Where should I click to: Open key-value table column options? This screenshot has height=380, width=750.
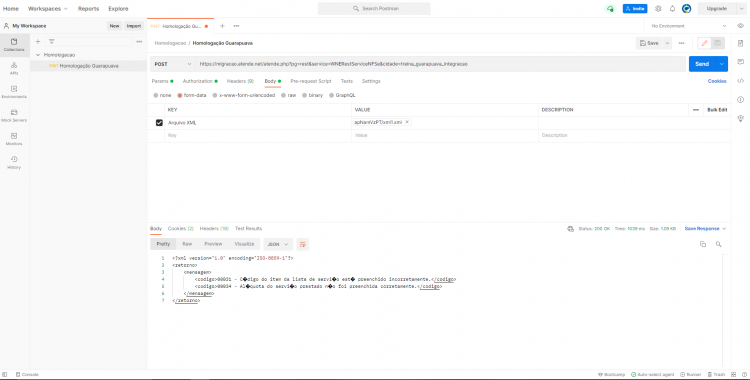[x=696, y=110]
